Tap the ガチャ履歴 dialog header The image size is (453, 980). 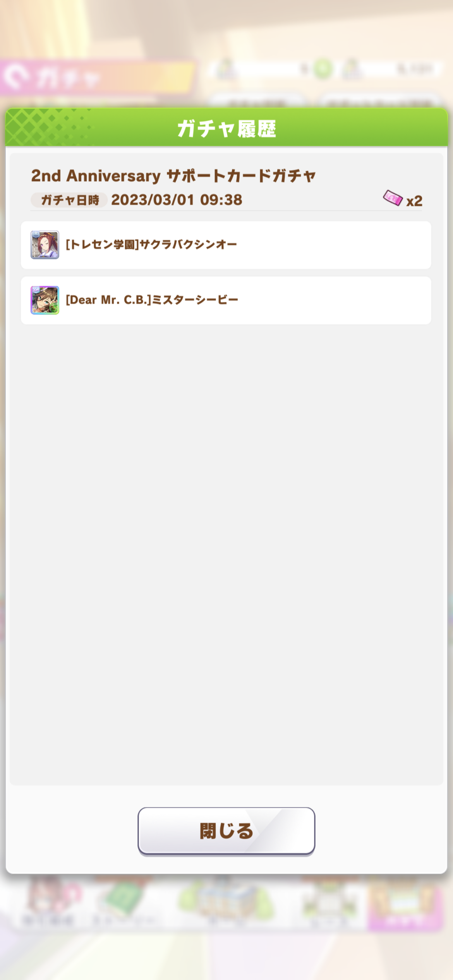pos(226,128)
